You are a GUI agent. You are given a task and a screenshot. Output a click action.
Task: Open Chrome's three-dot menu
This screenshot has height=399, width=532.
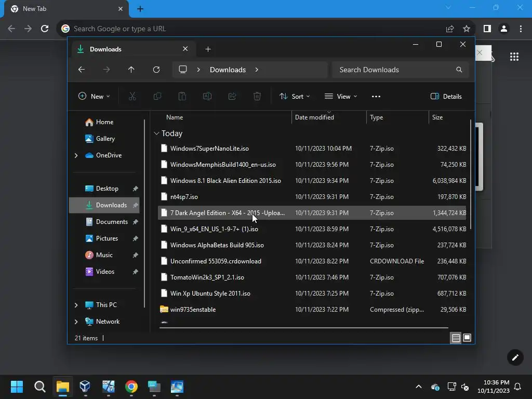(x=521, y=29)
